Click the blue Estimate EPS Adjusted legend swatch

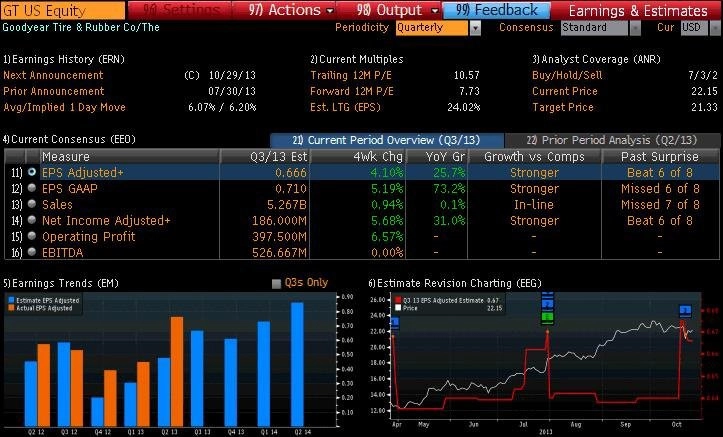click(11, 300)
